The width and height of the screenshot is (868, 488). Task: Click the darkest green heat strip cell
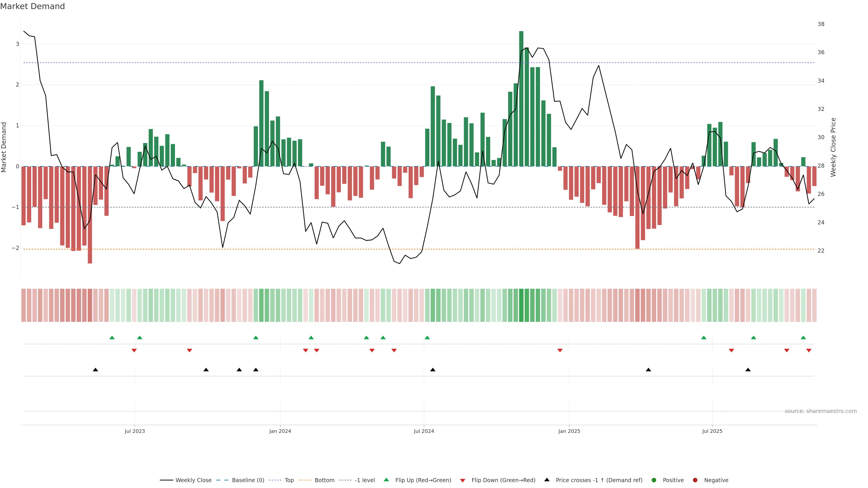(x=521, y=305)
